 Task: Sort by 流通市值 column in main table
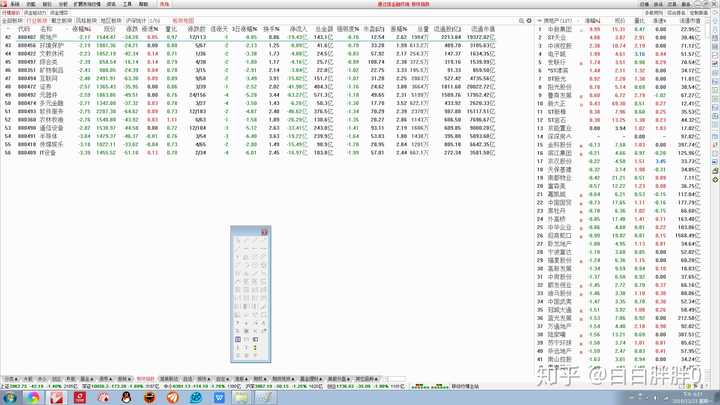483,29
